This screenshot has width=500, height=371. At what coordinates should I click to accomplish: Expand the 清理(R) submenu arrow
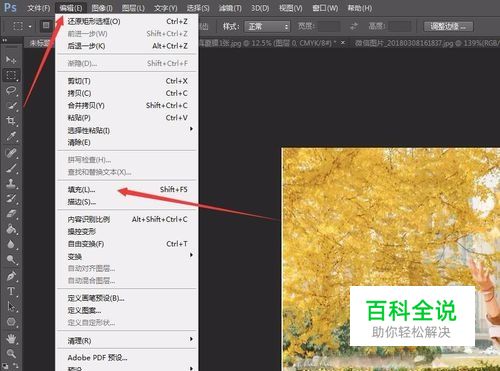point(191,339)
